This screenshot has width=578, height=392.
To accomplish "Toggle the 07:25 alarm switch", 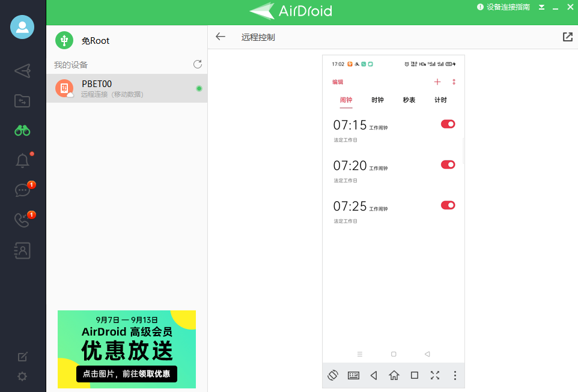I will [x=448, y=205].
